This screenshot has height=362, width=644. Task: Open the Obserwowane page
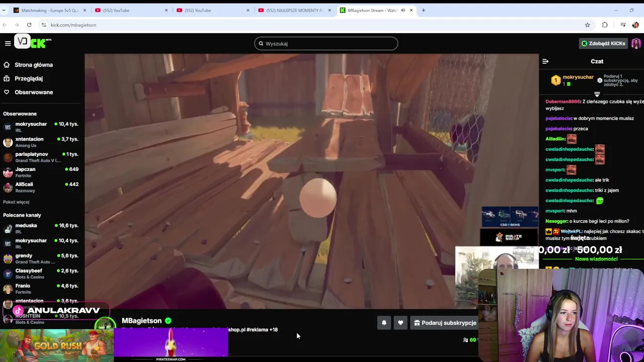coord(33,92)
